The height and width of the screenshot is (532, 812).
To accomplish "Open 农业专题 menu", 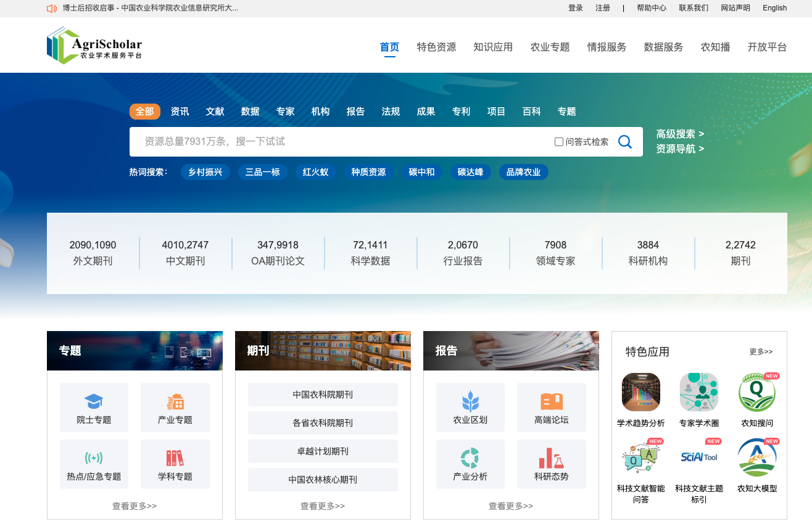I will coord(550,47).
